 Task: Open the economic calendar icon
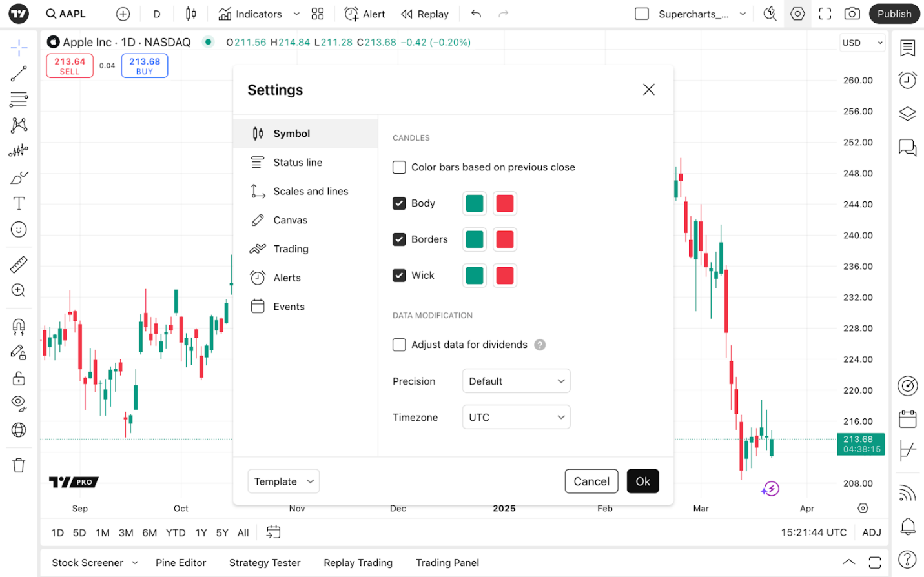(908, 419)
